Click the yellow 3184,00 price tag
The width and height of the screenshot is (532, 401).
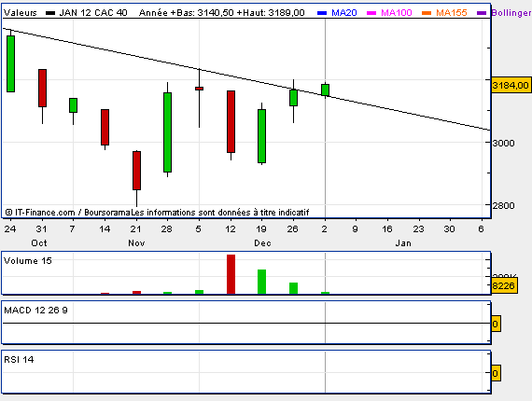[x=511, y=86]
